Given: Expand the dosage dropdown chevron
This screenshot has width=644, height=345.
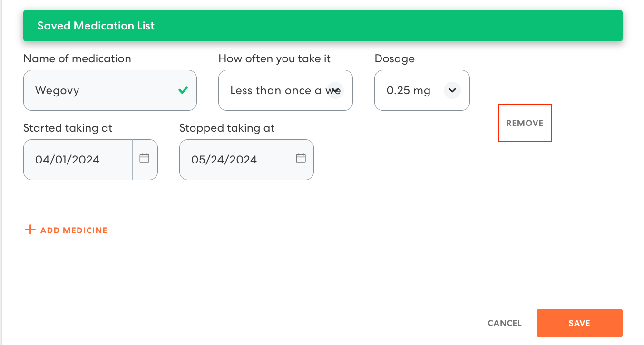Looking at the screenshot, I should (x=452, y=90).
